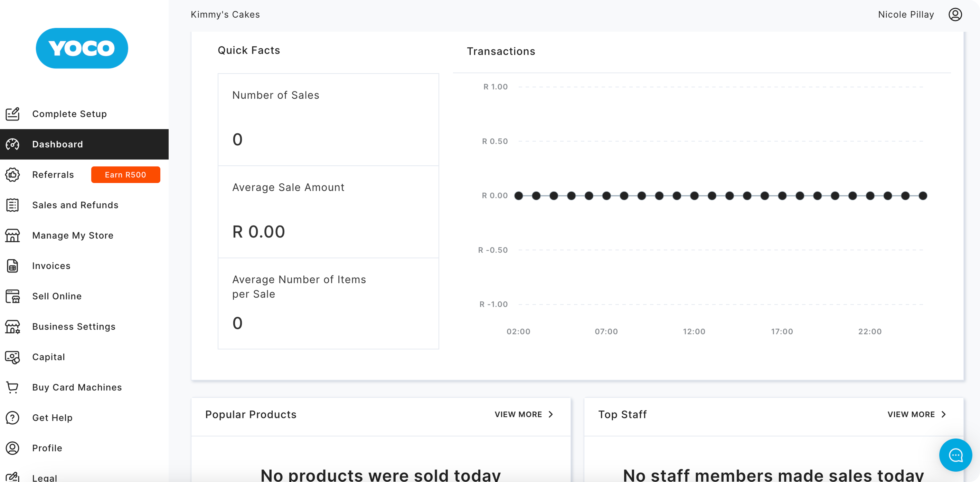Click the first data point on Transactions chart
The width and height of the screenshot is (980, 482).
pyautogui.click(x=519, y=196)
